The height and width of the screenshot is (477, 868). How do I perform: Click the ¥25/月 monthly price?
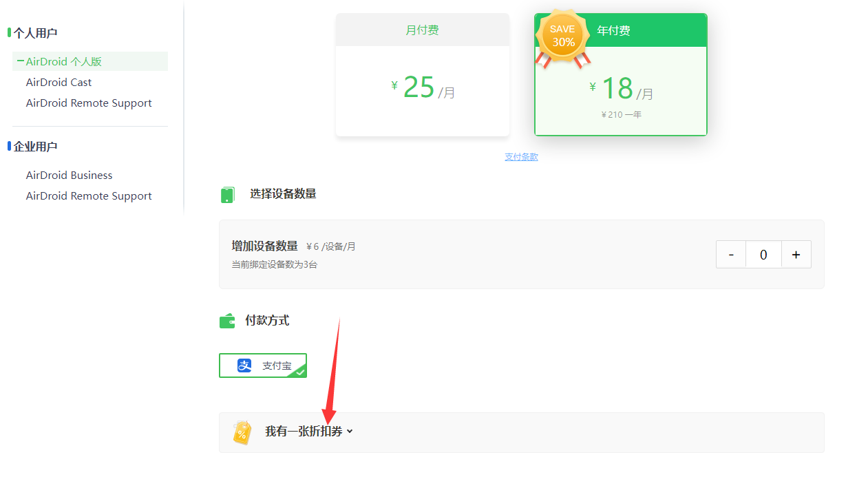(x=423, y=87)
